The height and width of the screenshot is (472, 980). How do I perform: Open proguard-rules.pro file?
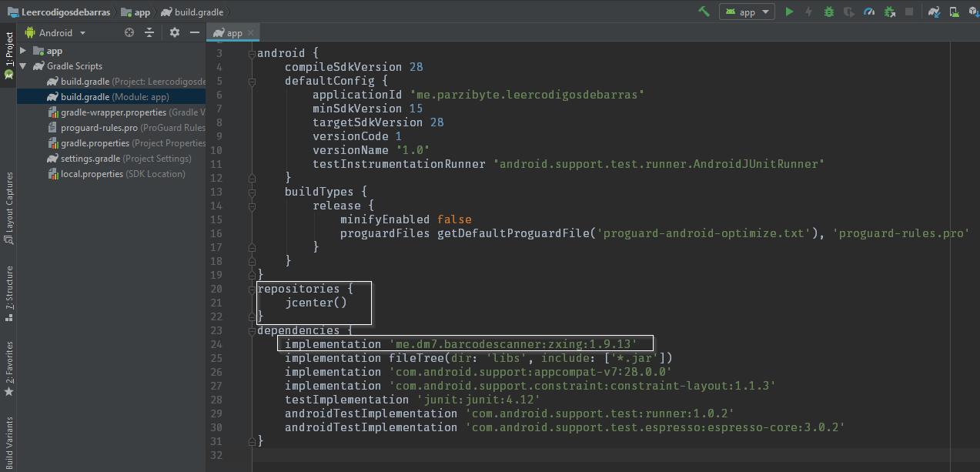(x=126, y=128)
